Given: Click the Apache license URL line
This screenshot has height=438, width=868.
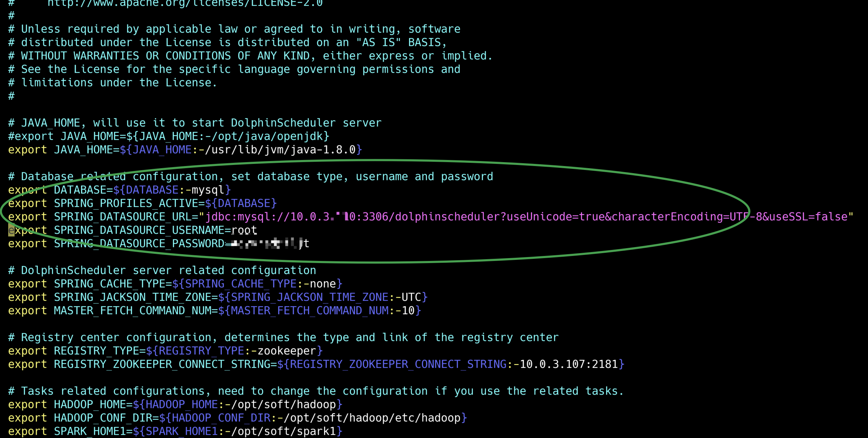Looking at the screenshot, I should [185, 4].
